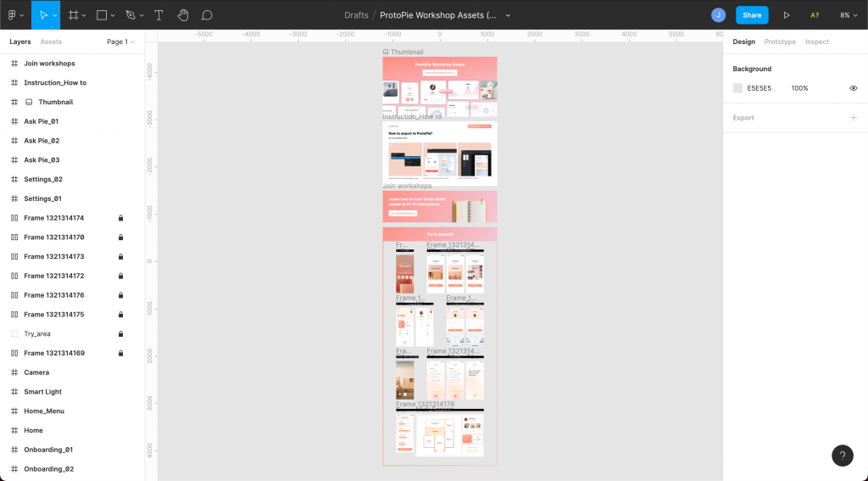Switch to the Prototype tab
The height and width of the screenshot is (481, 868).
click(x=780, y=42)
